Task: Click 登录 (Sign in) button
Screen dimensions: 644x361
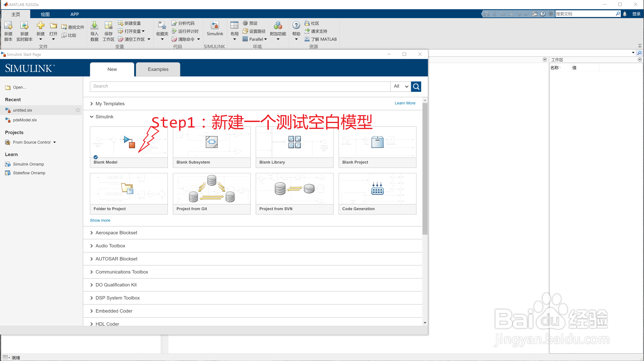Action: pos(636,14)
